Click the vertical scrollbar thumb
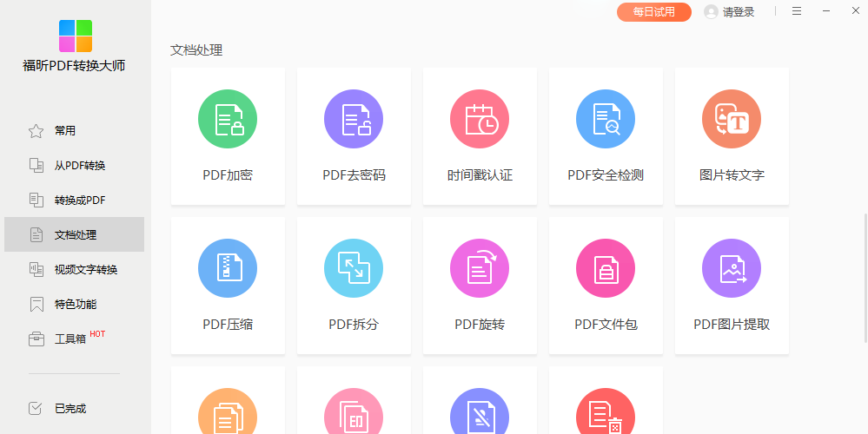Image resolution: width=868 pixels, height=434 pixels. [865, 278]
